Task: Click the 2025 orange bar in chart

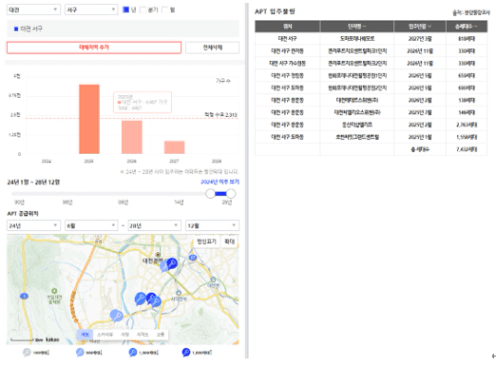Action: pos(89,119)
